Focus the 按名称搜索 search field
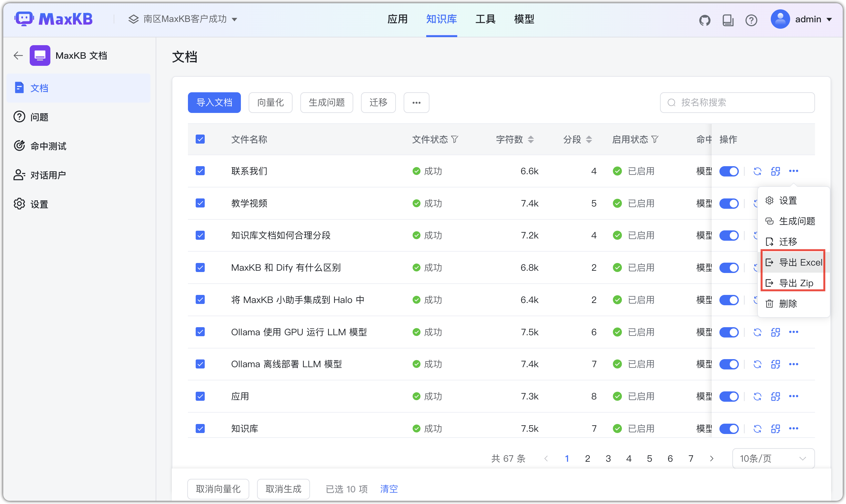846x504 pixels. click(737, 103)
